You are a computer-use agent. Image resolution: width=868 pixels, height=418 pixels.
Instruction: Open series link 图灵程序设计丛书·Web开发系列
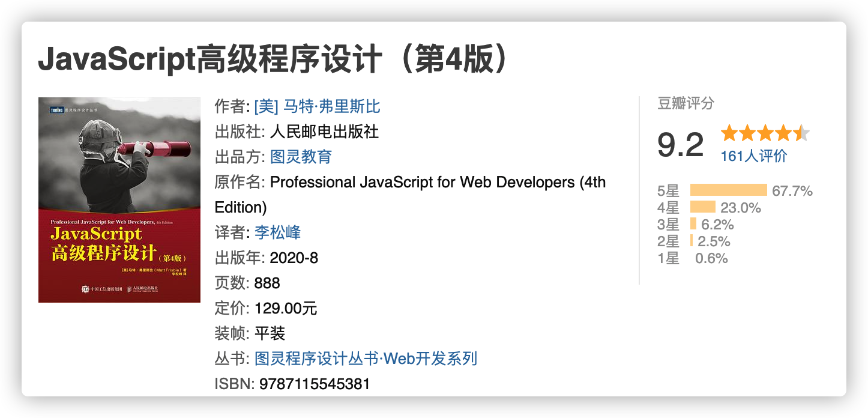click(x=366, y=359)
